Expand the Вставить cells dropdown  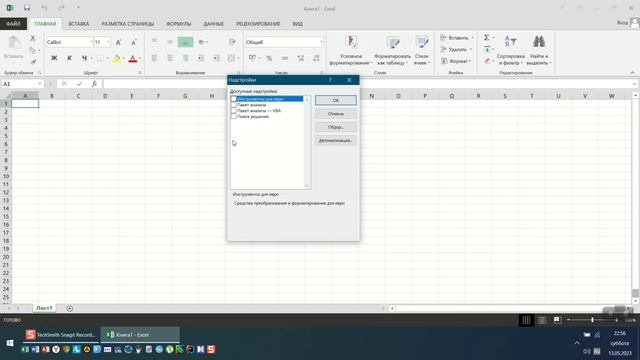click(473, 38)
